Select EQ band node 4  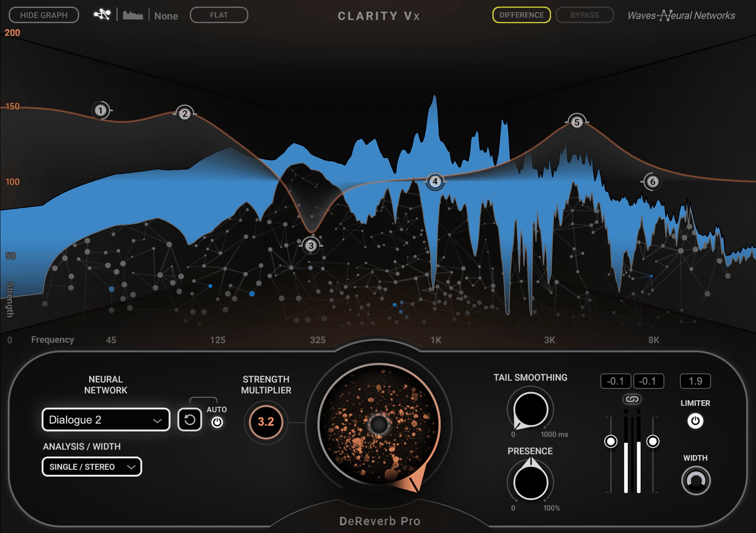click(x=435, y=181)
